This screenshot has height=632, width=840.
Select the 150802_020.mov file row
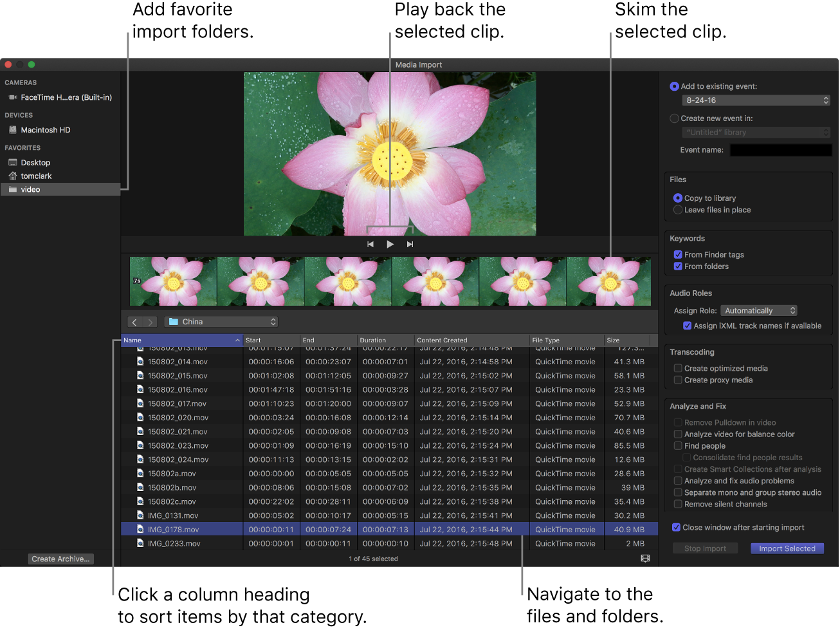[178, 418]
